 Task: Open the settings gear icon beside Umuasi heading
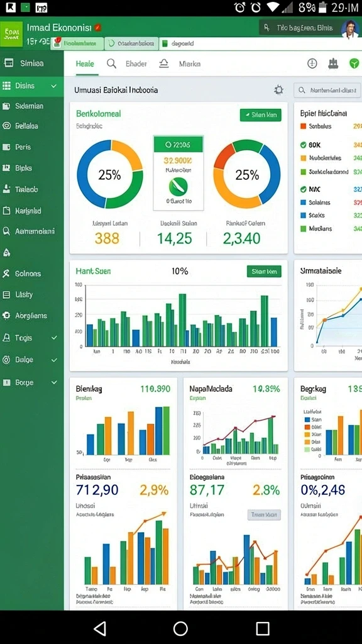[278, 90]
